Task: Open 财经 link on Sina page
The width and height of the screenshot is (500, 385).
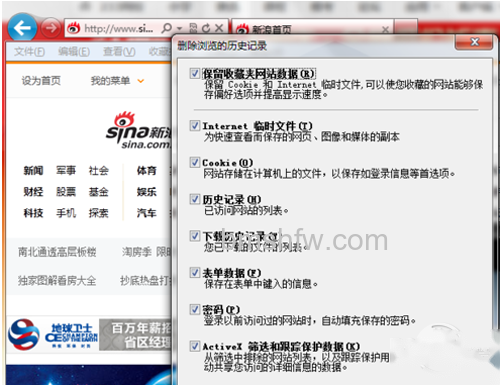Action: (x=33, y=192)
